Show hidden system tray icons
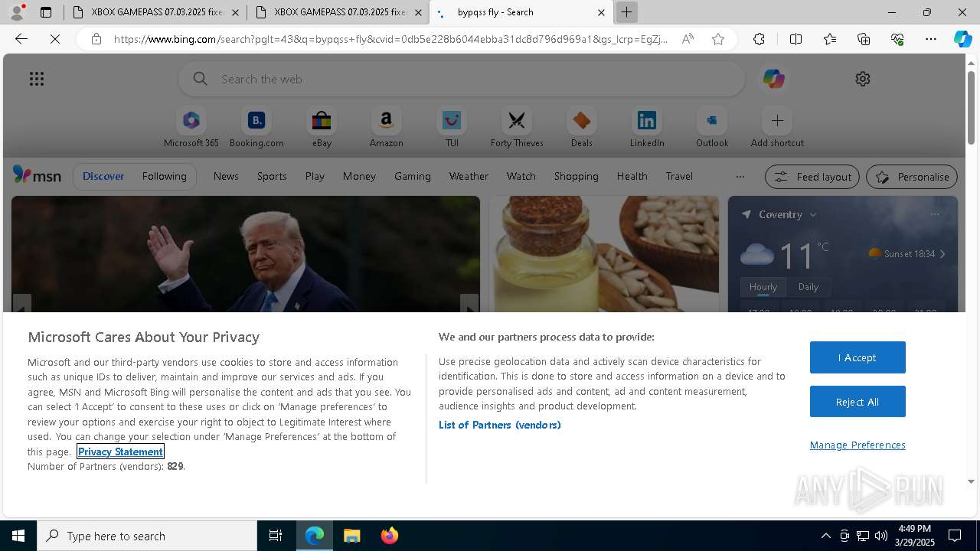 825,536
